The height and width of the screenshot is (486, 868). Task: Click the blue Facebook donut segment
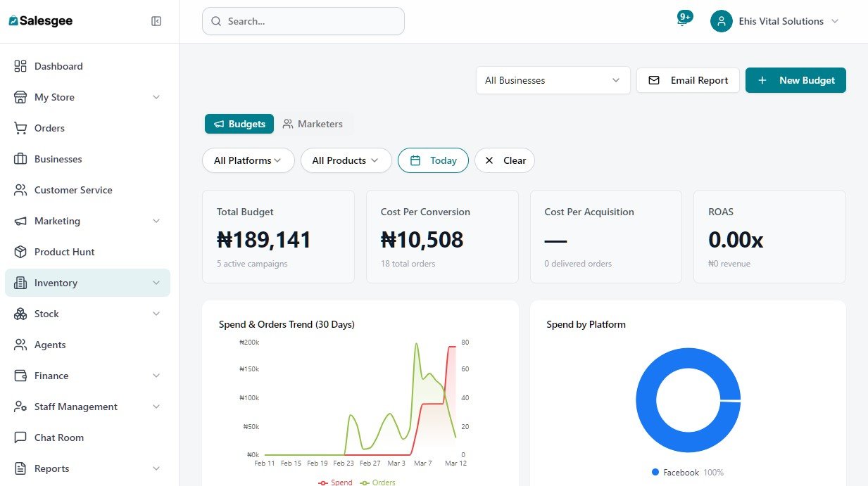pos(646,400)
